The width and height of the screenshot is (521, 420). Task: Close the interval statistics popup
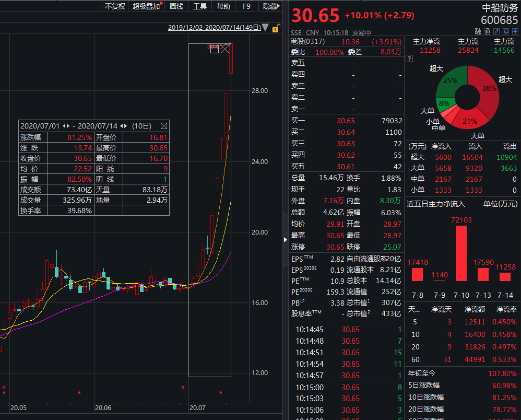point(164,126)
